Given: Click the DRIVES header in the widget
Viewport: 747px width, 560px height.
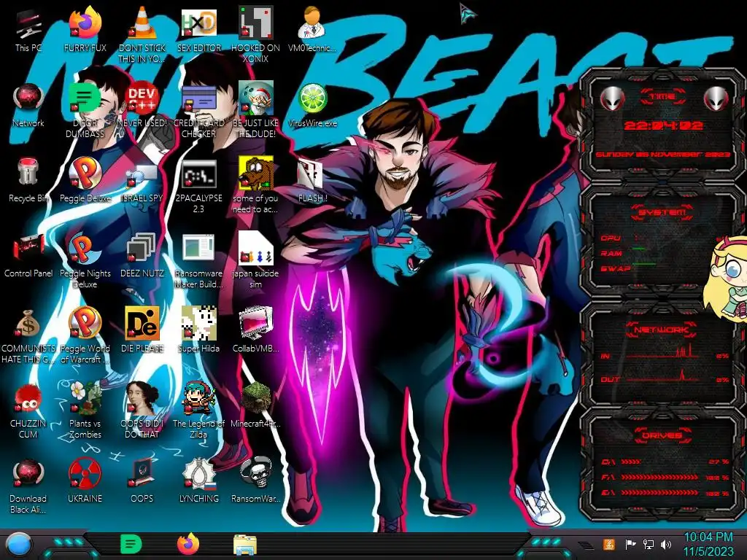Looking at the screenshot, I should tap(662, 435).
